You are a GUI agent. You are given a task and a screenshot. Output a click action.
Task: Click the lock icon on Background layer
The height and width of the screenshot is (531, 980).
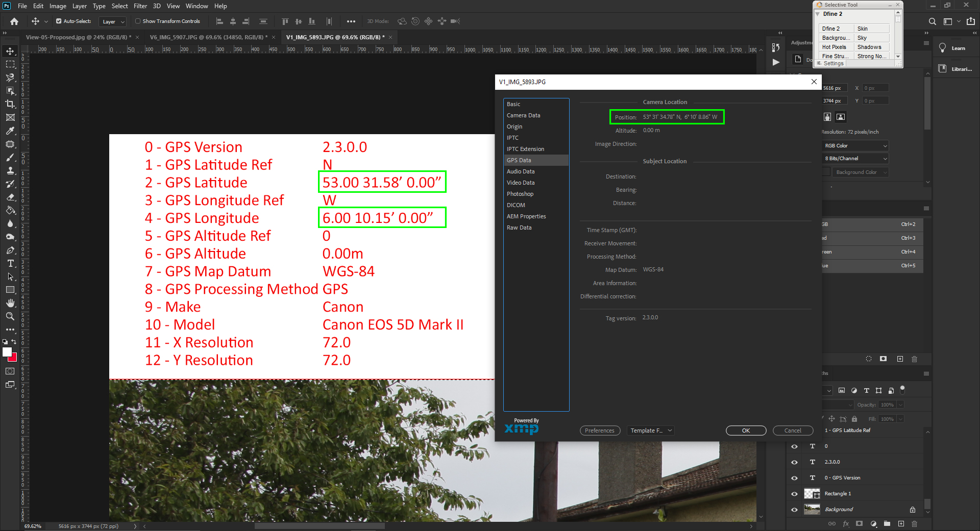click(912, 510)
